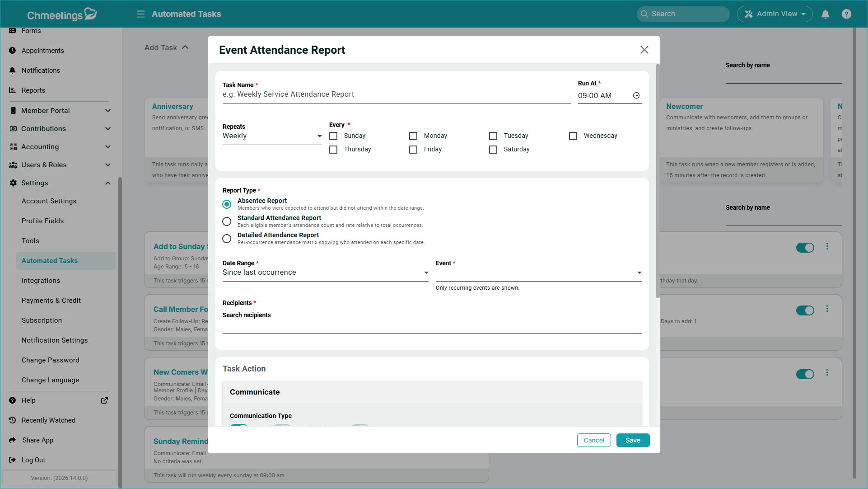Click the Log Out icon
This screenshot has height=489, width=868.
pos(13,460)
